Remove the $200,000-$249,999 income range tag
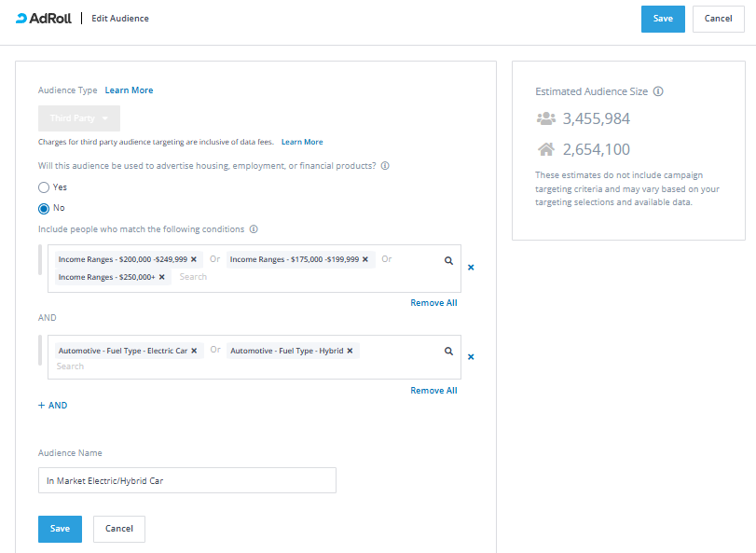The width and height of the screenshot is (756, 553). pos(194,259)
